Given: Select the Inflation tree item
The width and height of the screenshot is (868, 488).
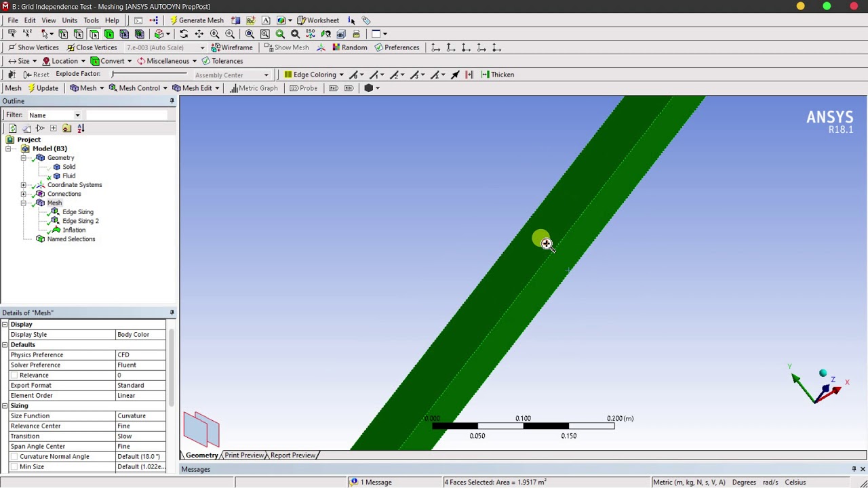Looking at the screenshot, I should click(x=73, y=230).
